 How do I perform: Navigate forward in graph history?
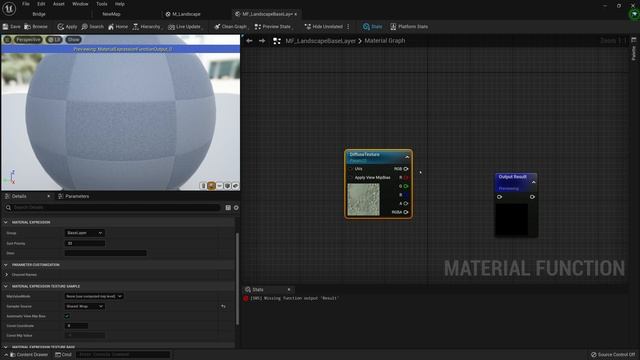tap(262, 41)
